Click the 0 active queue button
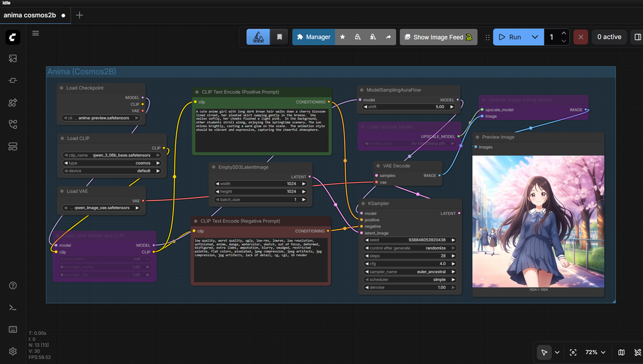 pos(609,37)
